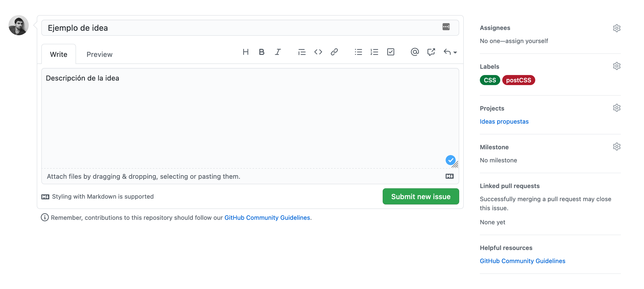
Task: Insert a heading with the Heading icon
Action: [245, 52]
